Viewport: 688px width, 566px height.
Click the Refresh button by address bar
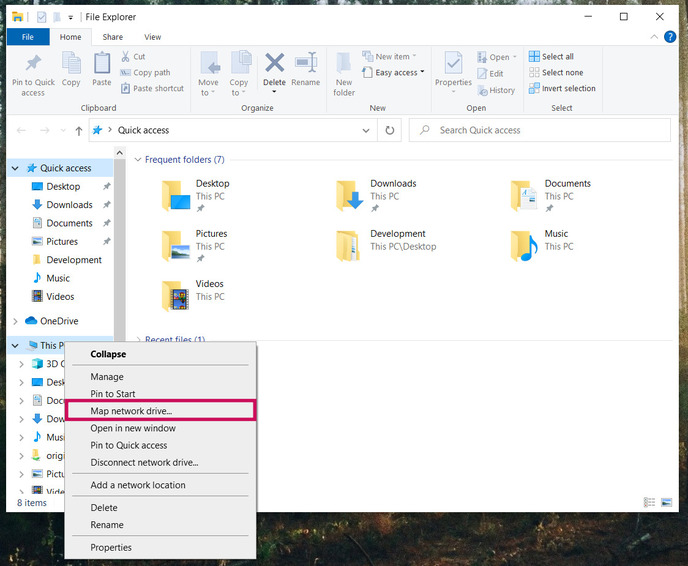click(x=390, y=130)
